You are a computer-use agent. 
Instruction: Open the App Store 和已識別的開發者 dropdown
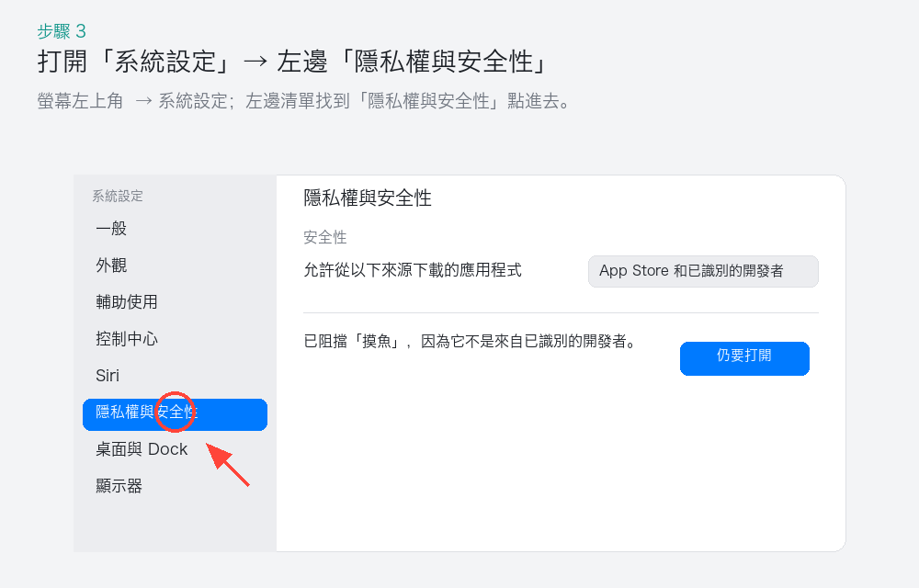point(703,271)
